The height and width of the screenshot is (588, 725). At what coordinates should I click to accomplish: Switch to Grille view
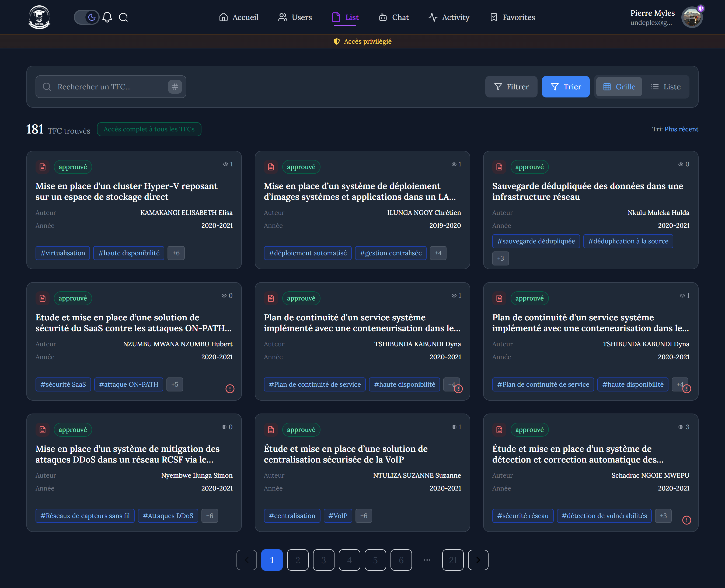tap(619, 87)
